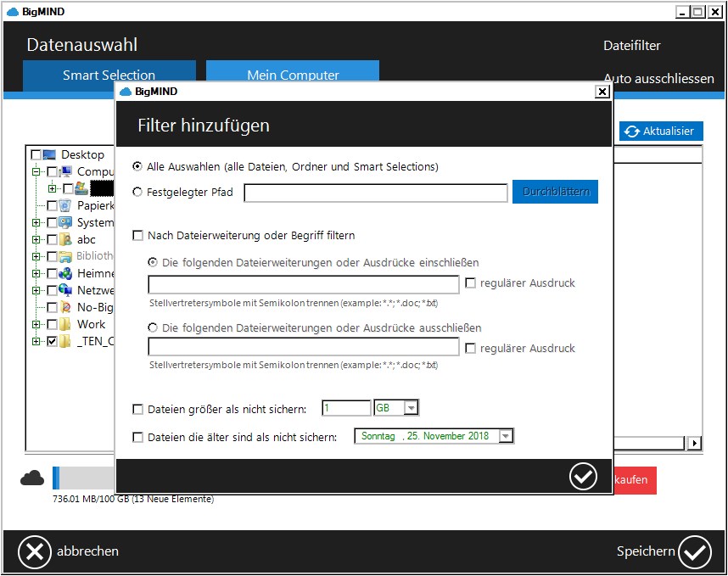Uncheck the _TEN_ folder checkbox
The image size is (728, 576).
(52, 341)
